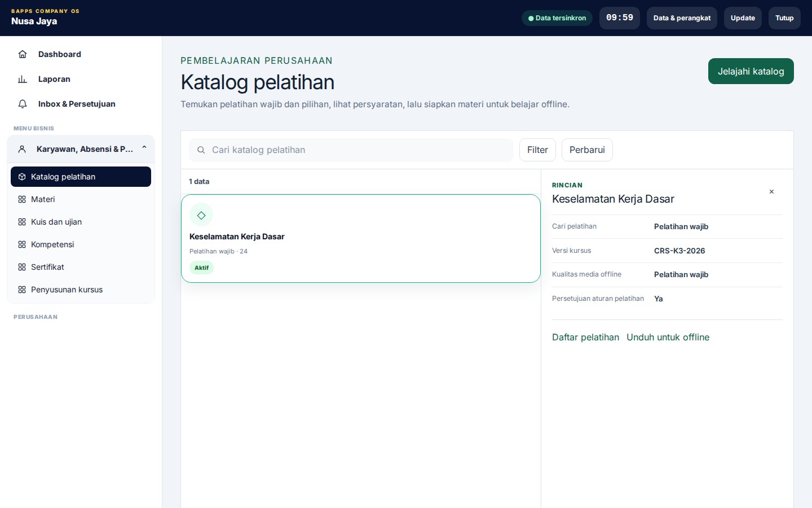This screenshot has width=812, height=508.
Task: Click the Laporan bar chart icon
Action: pos(23,79)
